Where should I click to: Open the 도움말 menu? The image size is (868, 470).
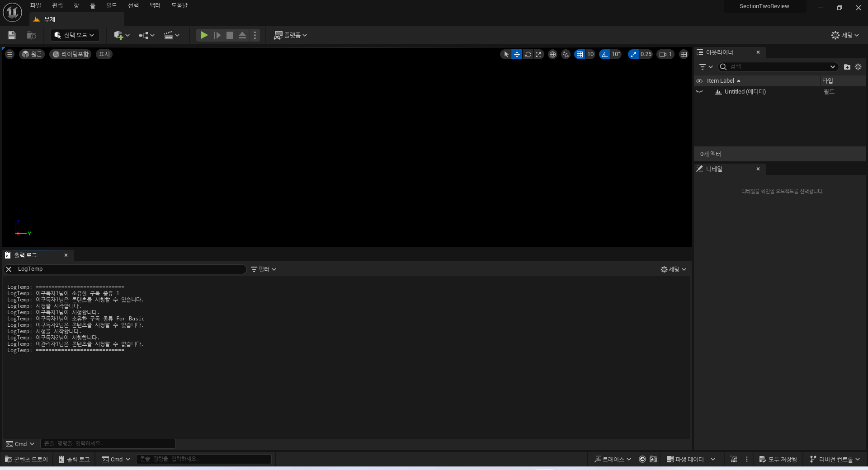pyautogui.click(x=179, y=5)
